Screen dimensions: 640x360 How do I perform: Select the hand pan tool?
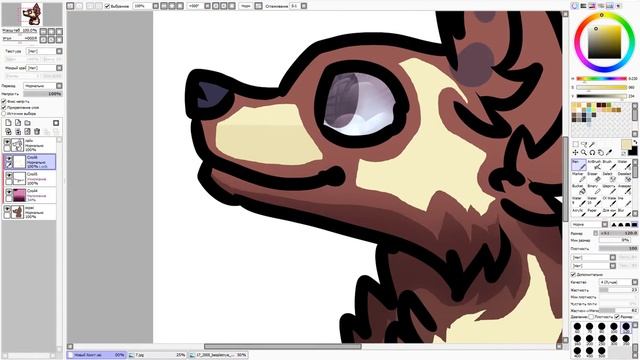[600, 152]
